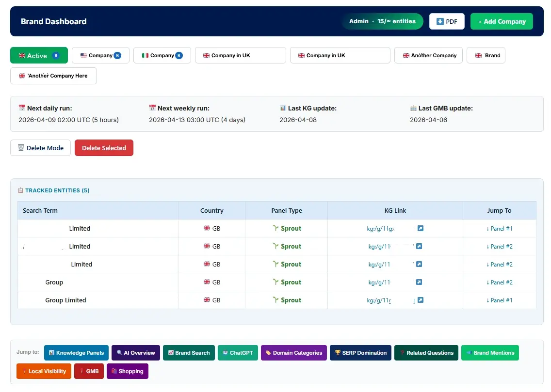Add a new company

click(x=502, y=21)
